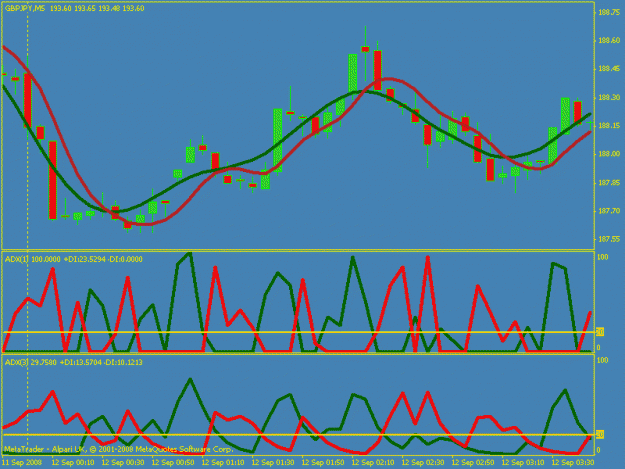Select the 188.60 price axis label
Image resolution: width=625 pixels, height=469 pixels.
click(x=609, y=41)
